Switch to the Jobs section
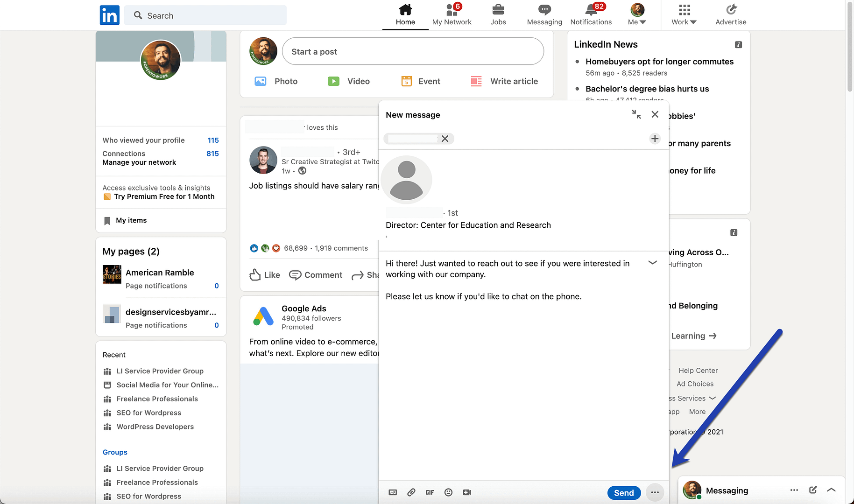 click(498, 15)
